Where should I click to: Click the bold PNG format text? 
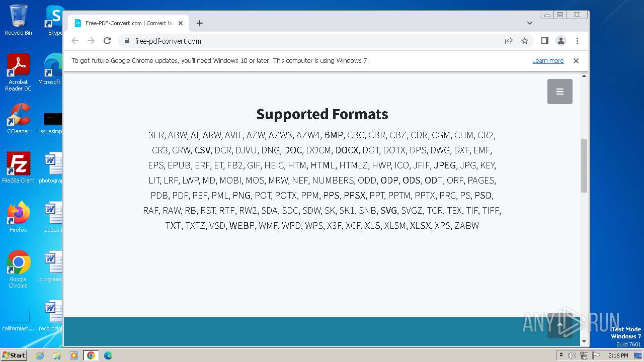[242, 195]
